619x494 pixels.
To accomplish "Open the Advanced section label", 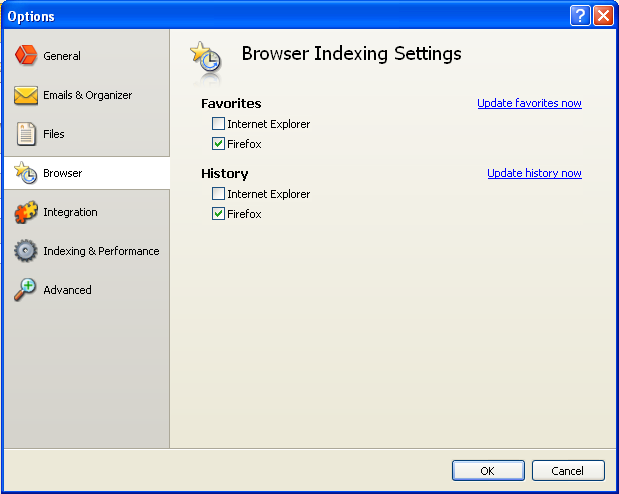I will pos(68,290).
